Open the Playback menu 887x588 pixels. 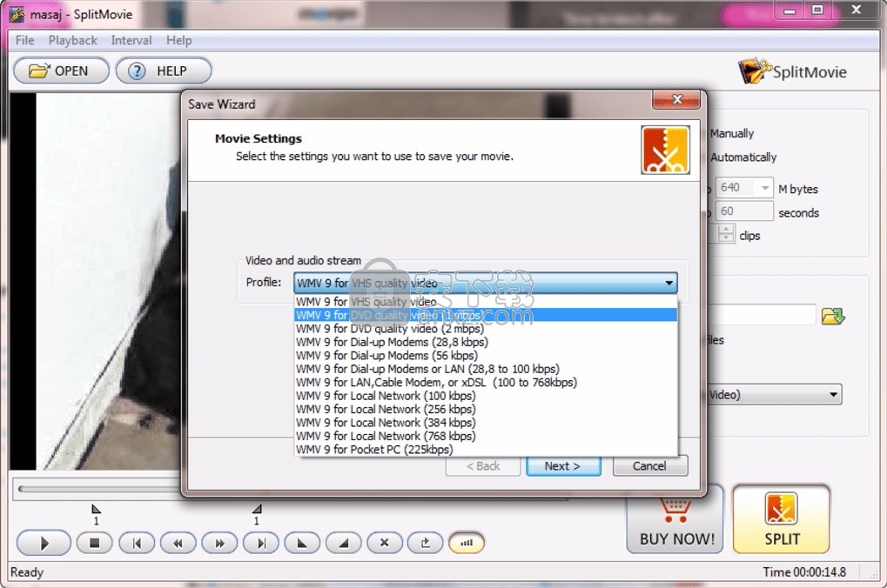coord(73,40)
